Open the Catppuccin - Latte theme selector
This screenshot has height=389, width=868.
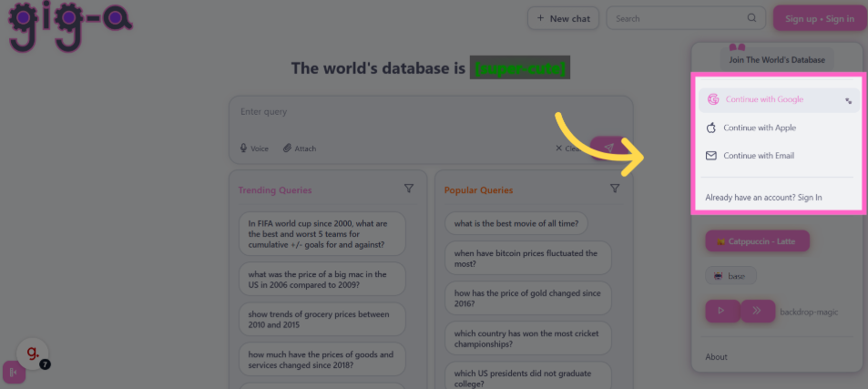tap(757, 241)
